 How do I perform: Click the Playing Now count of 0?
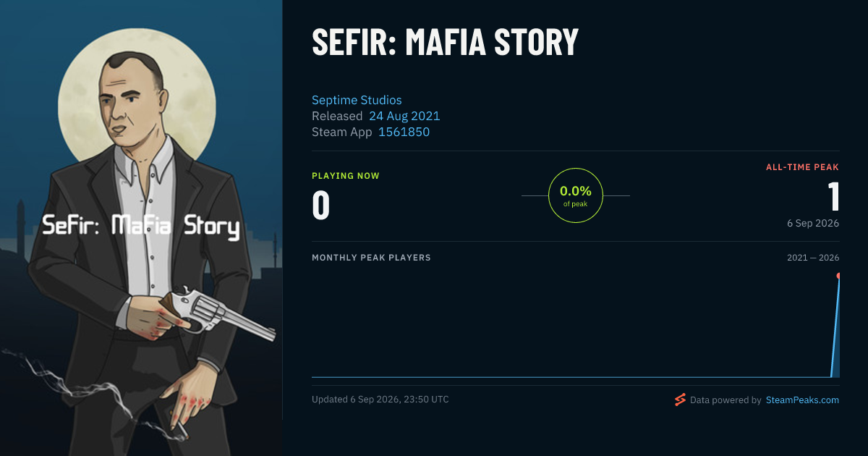(320, 205)
